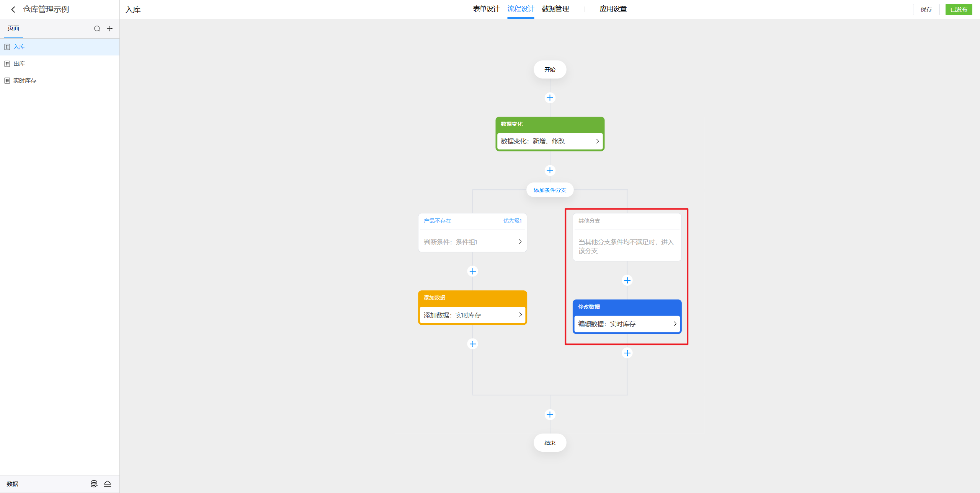
Task: Collapse the bottom 数据 panel icon
Action: (x=108, y=484)
